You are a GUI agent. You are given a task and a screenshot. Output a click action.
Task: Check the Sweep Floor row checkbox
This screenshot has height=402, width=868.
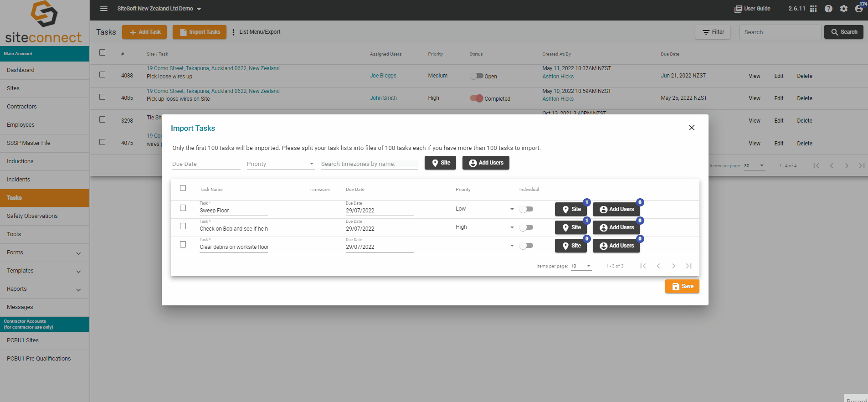tap(183, 208)
